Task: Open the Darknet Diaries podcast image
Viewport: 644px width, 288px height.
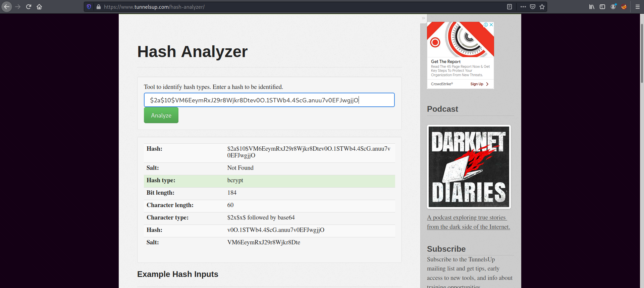Action: (x=469, y=167)
